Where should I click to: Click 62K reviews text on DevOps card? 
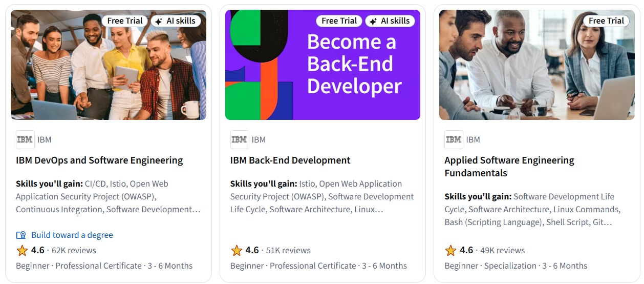(74, 251)
